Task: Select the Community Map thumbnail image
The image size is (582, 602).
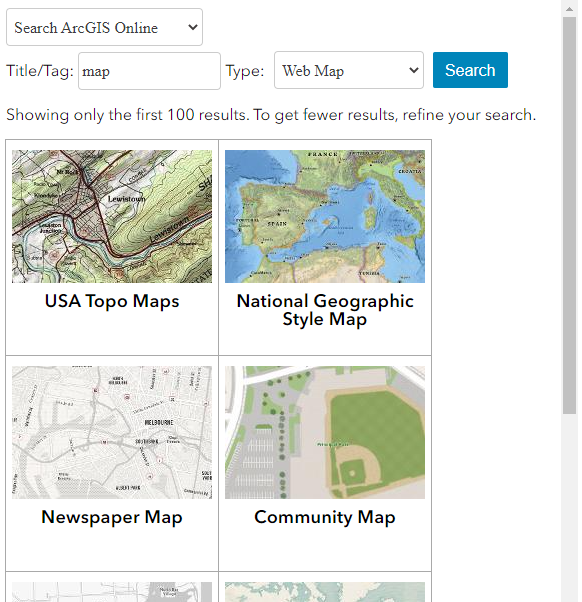Action: 325,432
